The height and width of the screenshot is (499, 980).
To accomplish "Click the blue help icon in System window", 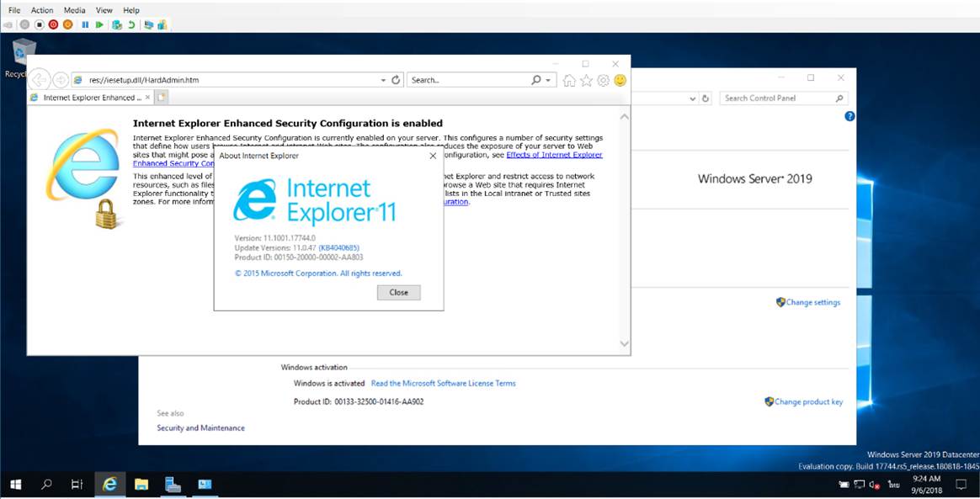I will point(850,116).
